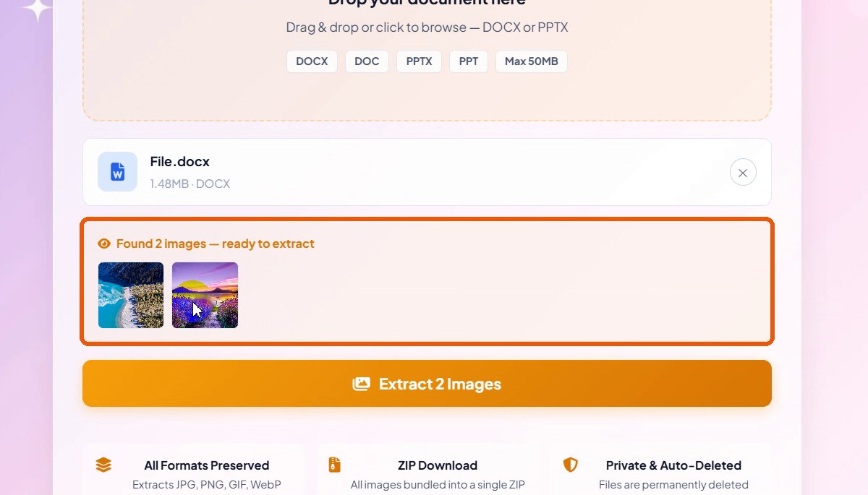Image resolution: width=868 pixels, height=495 pixels.
Task: Click the Word document file icon
Action: point(117,172)
